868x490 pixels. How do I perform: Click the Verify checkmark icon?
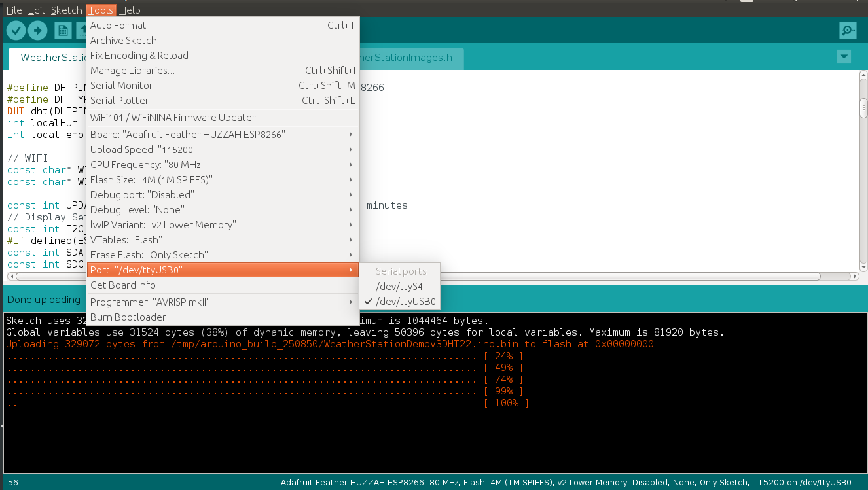click(16, 30)
